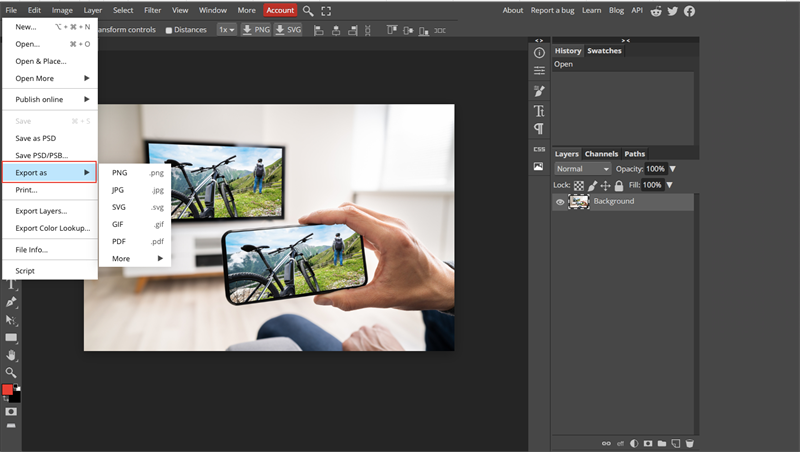This screenshot has width=800, height=452.
Task: Click the quick export PNG button
Action: click(x=256, y=30)
